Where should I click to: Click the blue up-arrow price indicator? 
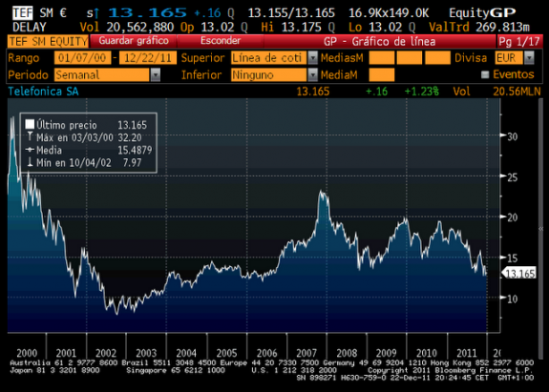click(96, 13)
